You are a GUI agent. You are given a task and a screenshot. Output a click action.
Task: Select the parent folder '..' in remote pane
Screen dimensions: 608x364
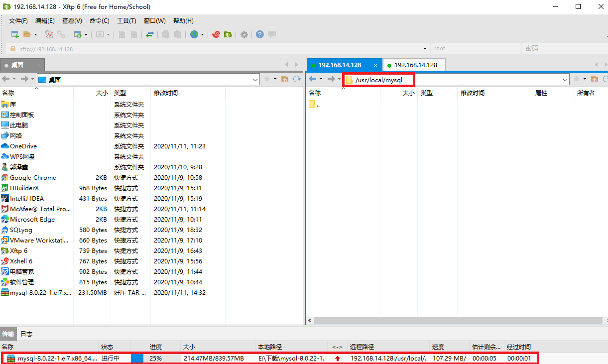click(315, 105)
